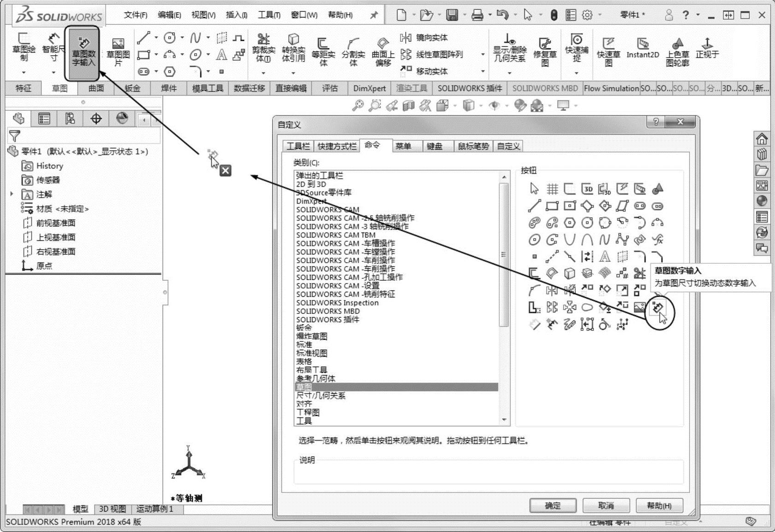The width and height of the screenshot is (775, 532).
Task: Click the 帮助(H) button in the dialog
Action: pyautogui.click(x=659, y=506)
